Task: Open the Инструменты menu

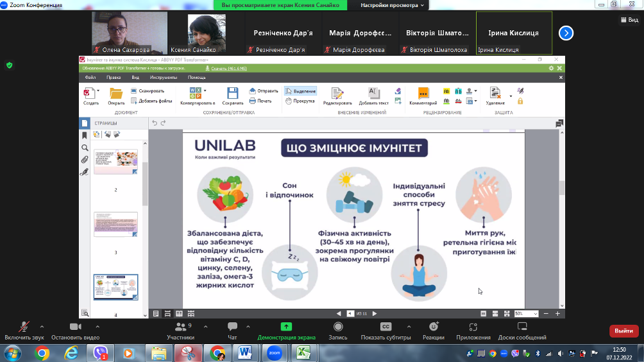Action: (x=164, y=77)
